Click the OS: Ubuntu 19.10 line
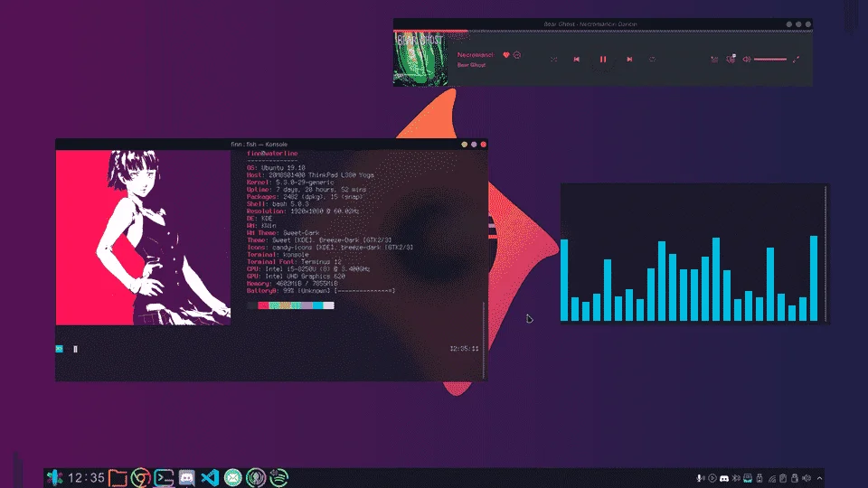 [276, 168]
